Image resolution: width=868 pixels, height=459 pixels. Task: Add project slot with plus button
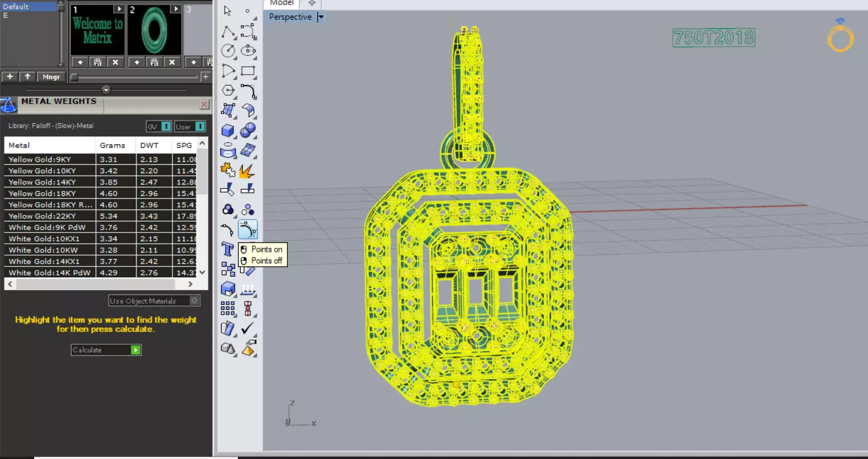(206, 77)
